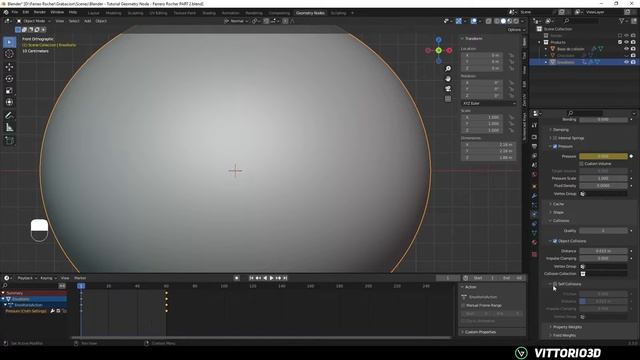
Task: Select the Cursor tool in toolbar
Action: coord(9,54)
